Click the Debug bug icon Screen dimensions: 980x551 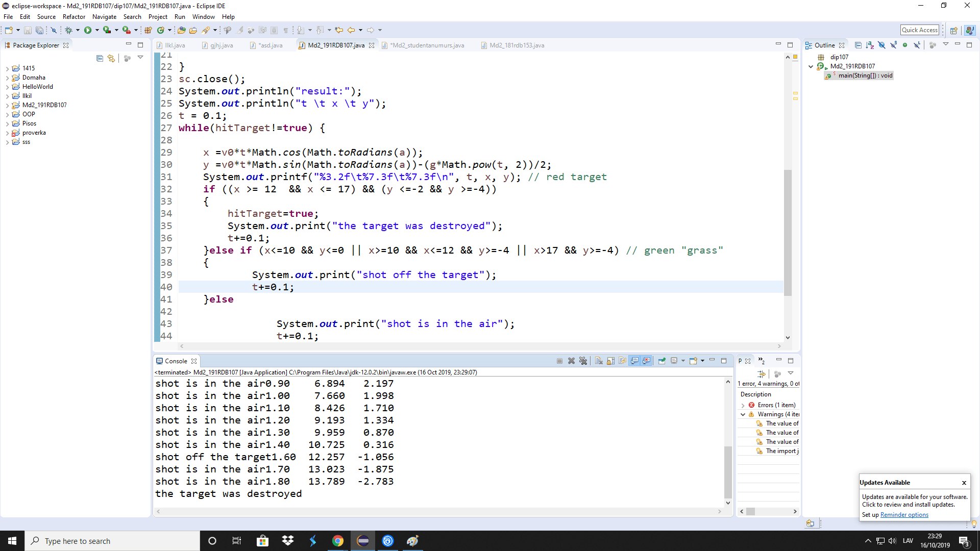click(68, 30)
